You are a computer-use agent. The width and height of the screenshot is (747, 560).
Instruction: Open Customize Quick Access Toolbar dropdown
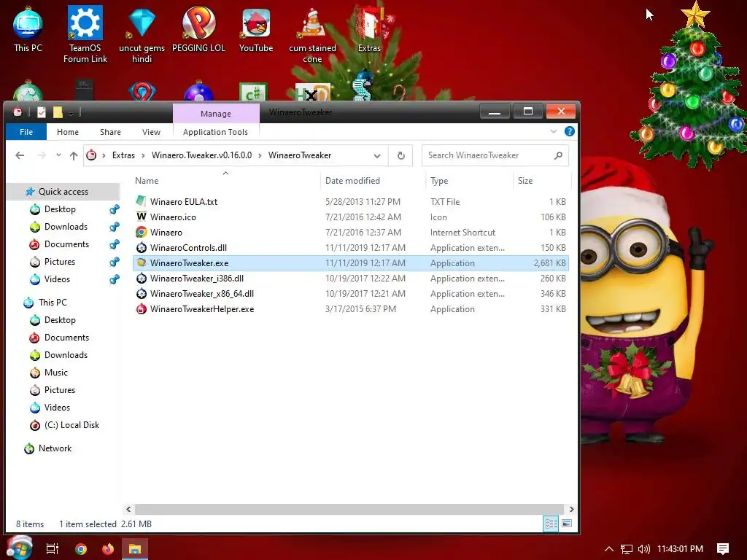(71, 113)
